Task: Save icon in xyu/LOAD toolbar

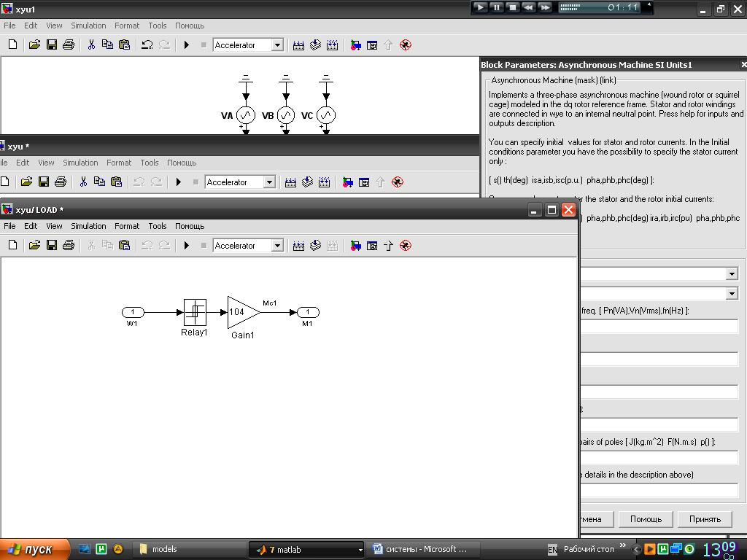Action: click(52, 245)
